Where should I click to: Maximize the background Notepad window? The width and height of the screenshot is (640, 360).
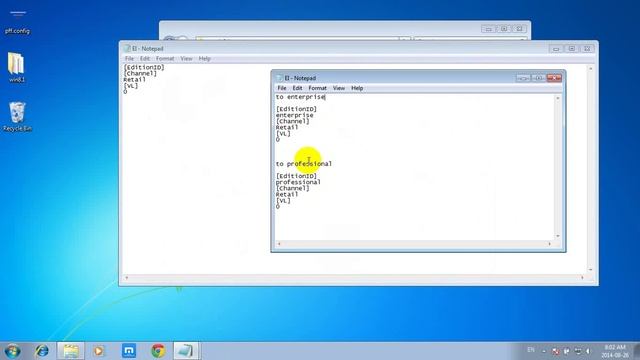pos(571,49)
